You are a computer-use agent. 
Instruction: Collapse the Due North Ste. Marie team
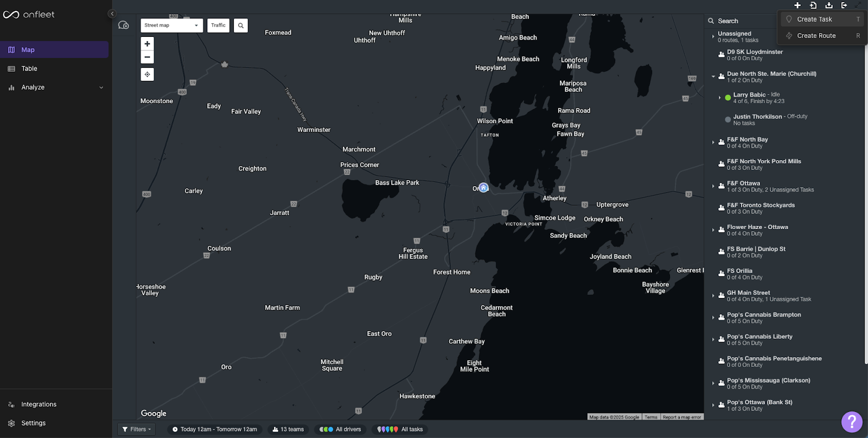tap(713, 77)
